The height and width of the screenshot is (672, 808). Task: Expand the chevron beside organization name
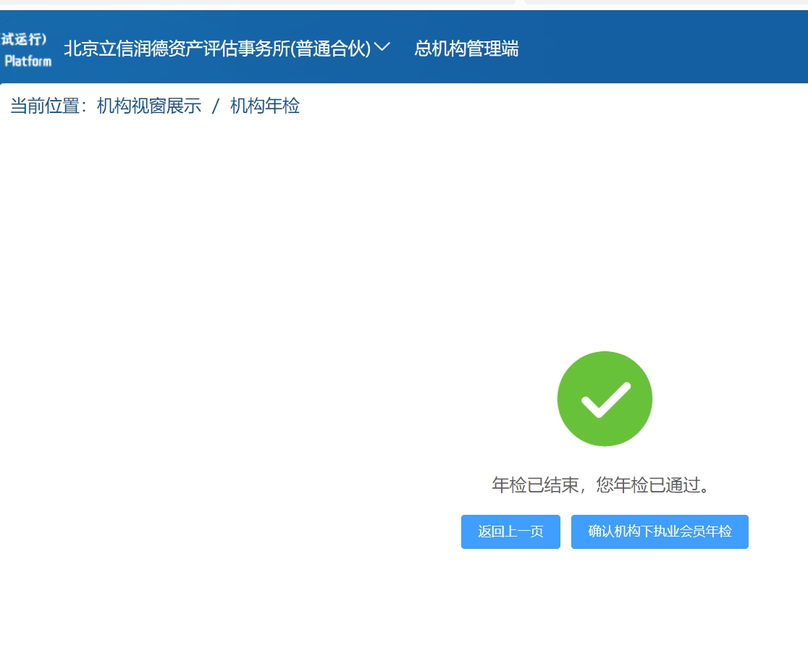[x=382, y=48]
